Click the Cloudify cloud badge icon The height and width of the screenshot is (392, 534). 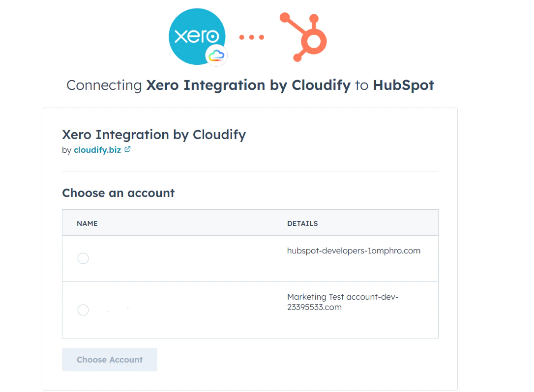(x=216, y=55)
